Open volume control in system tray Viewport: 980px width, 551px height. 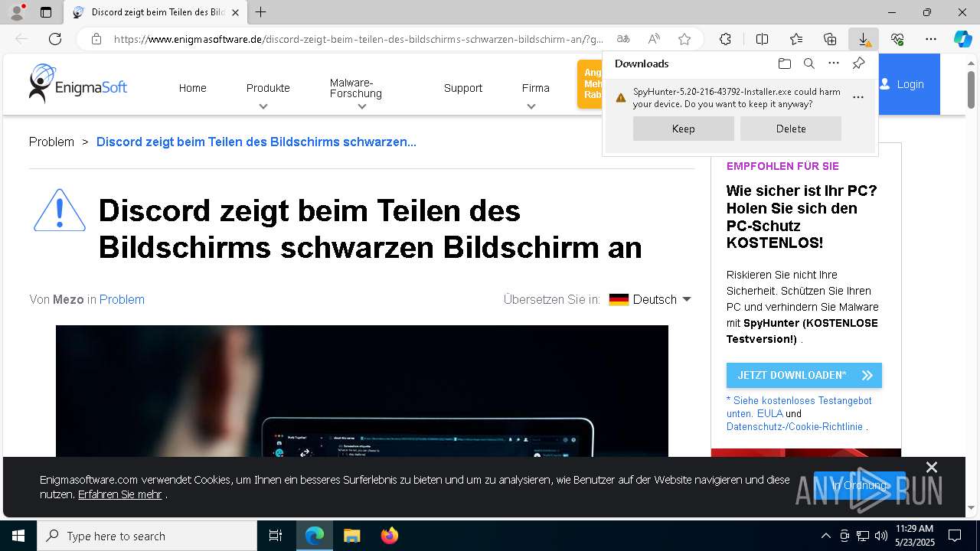tap(880, 536)
